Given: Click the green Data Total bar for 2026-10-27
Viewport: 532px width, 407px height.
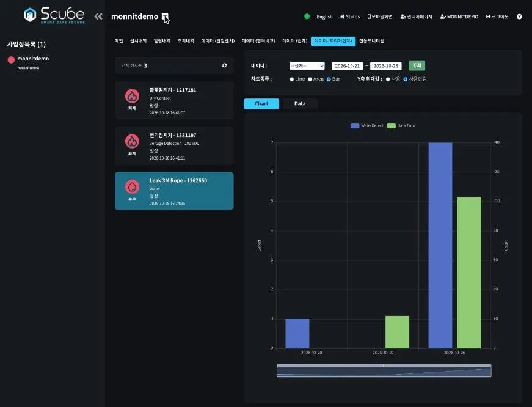Looking at the screenshot, I should point(397,332).
